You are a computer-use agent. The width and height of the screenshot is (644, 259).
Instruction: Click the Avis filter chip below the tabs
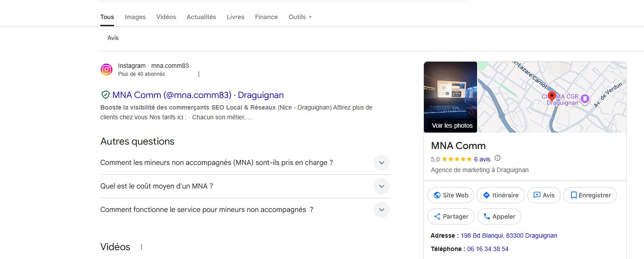(x=113, y=38)
